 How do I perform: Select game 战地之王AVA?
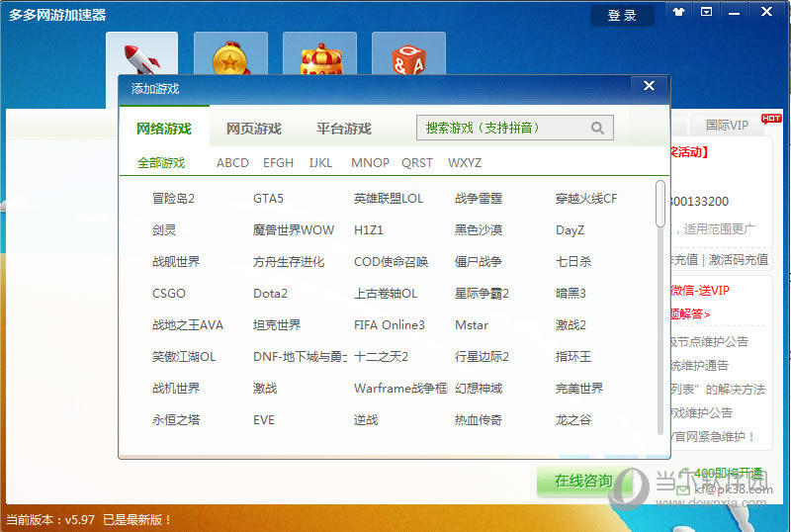188,325
